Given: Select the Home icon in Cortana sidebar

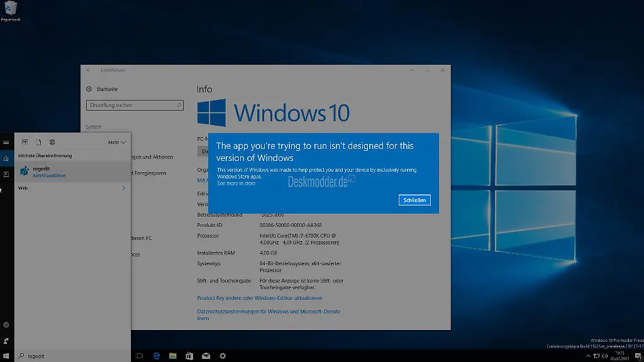Looking at the screenshot, I should (x=6, y=159).
